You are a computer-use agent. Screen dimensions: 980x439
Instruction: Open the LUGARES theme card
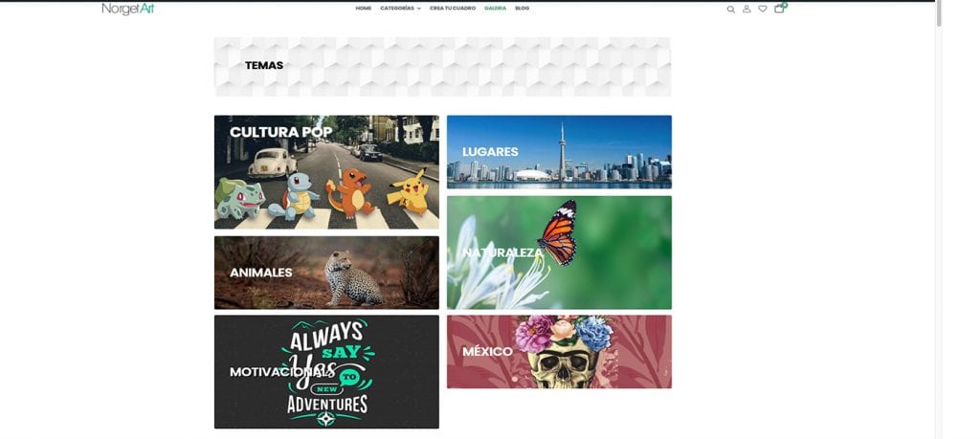coord(559,152)
